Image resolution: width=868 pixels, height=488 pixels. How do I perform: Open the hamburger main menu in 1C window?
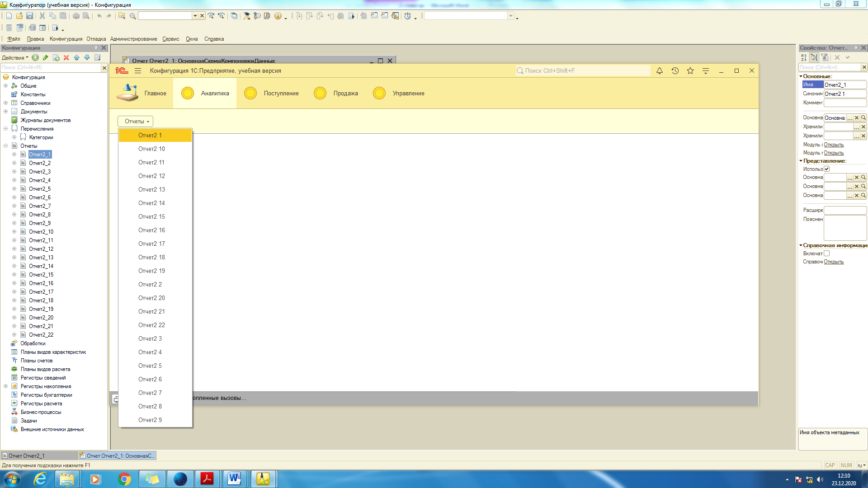(x=138, y=71)
